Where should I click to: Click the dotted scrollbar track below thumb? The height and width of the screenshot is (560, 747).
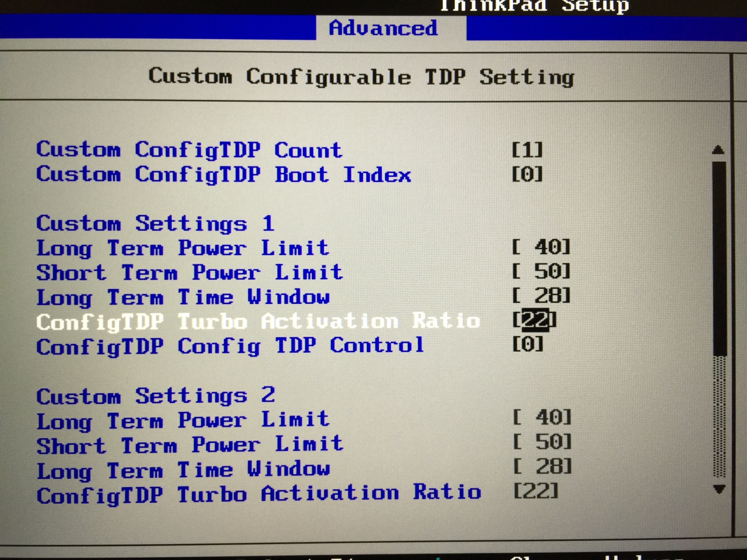coord(719,416)
